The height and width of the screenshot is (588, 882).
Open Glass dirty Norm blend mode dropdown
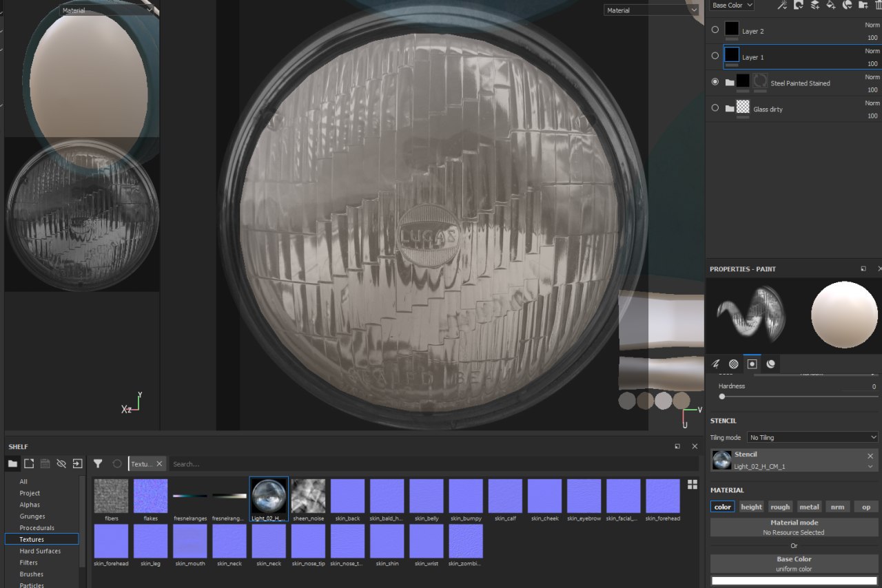pos(872,103)
